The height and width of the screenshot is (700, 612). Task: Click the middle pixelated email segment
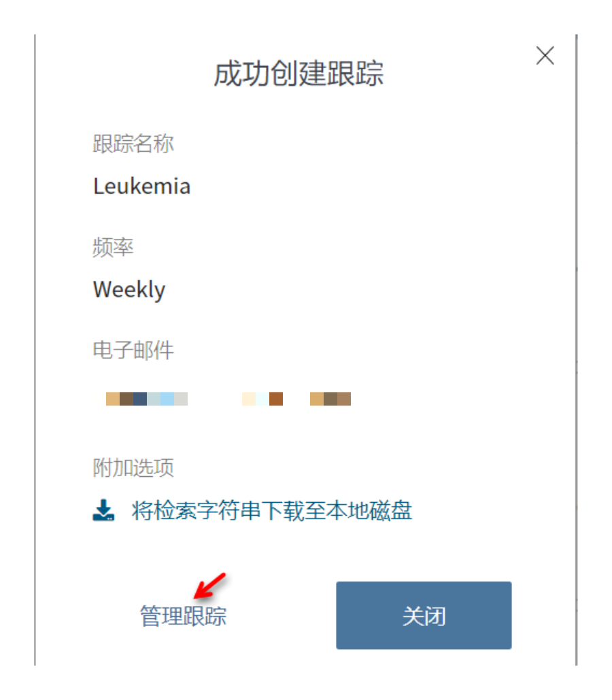click(x=262, y=399)
